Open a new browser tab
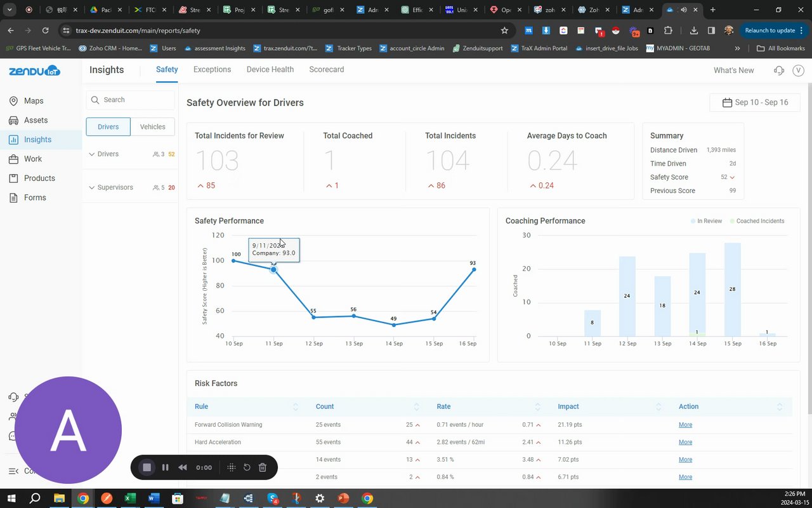This screenshot has width=812, height=508. coord(712,10)
